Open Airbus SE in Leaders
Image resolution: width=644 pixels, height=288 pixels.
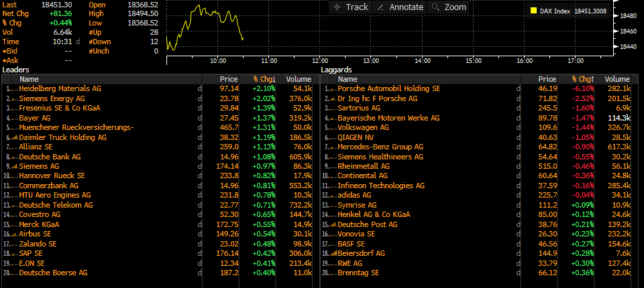[35, 234]
